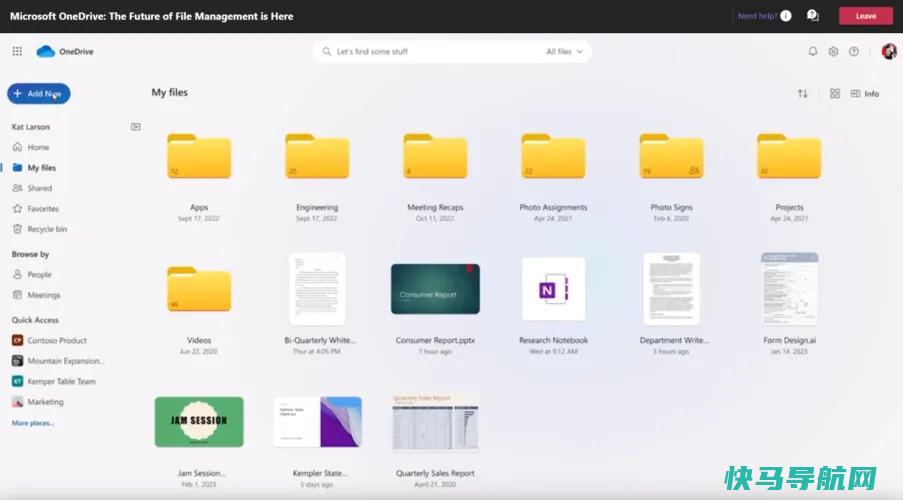Open Kemper Table Team quick access item
Screen dimensions: 903x500
(54, 381)
